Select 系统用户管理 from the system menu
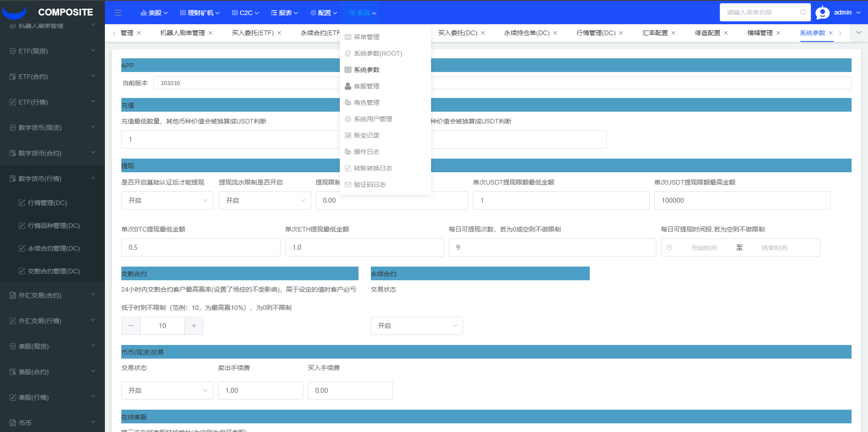 [x=373, y=118]
